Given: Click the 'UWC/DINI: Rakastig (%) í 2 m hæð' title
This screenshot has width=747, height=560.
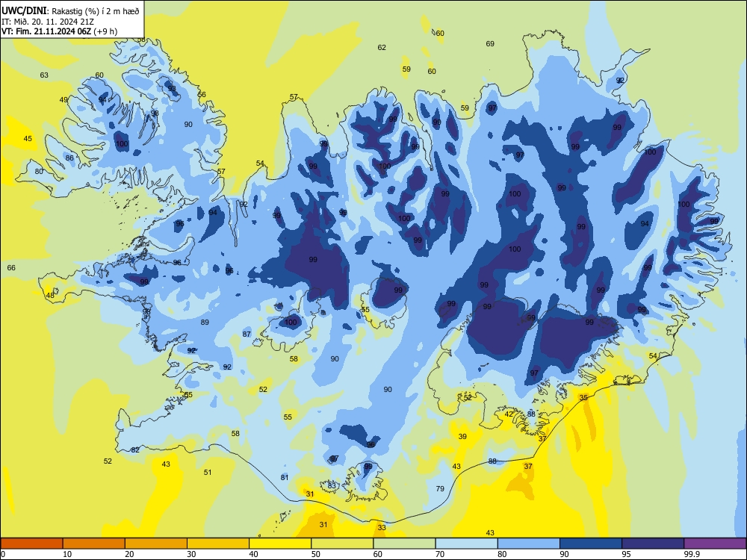Looking at the screenshot, I should click(x=70, y=11).
